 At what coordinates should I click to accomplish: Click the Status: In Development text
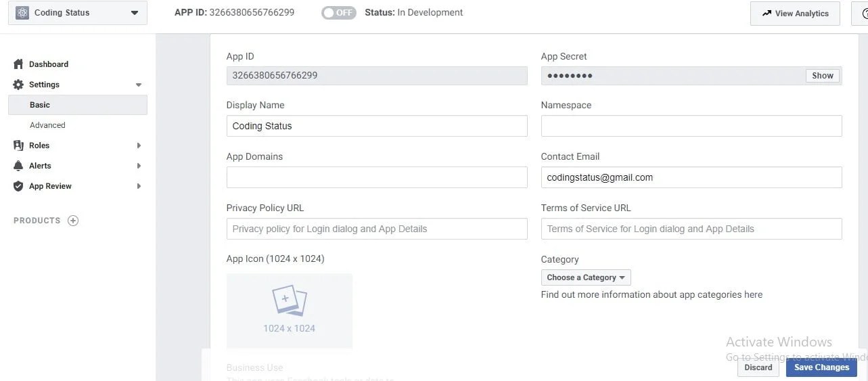point(414,12)
